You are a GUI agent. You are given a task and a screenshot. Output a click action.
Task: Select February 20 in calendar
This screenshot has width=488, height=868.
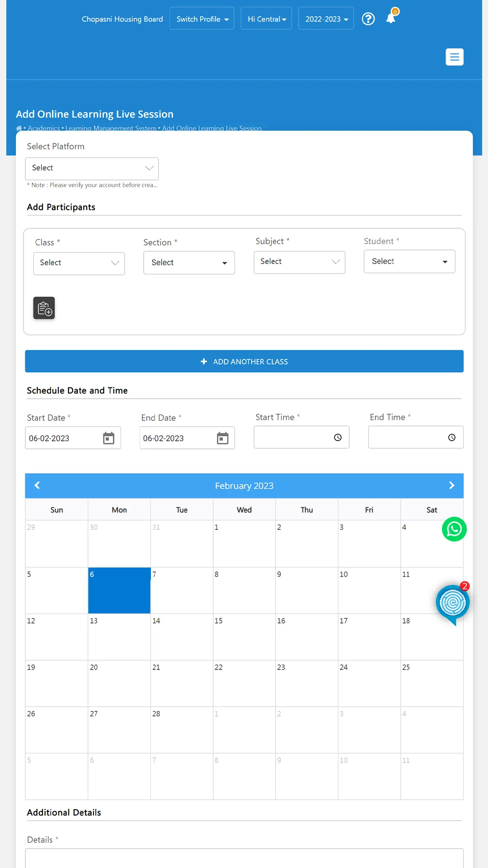119,684
